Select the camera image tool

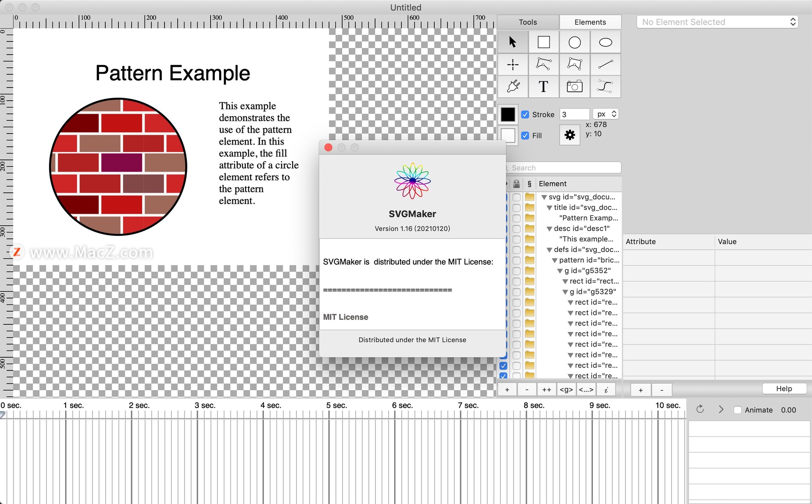click(574, 87)
